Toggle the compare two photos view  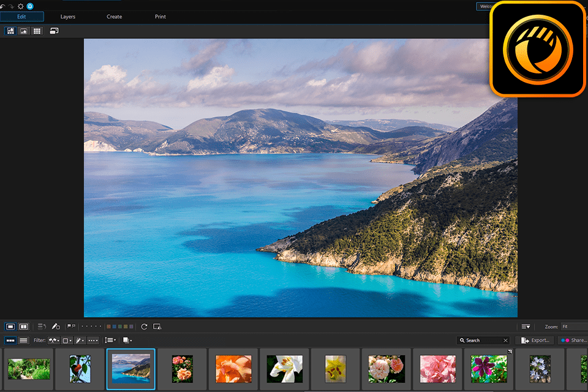click(x=24, y=327)
